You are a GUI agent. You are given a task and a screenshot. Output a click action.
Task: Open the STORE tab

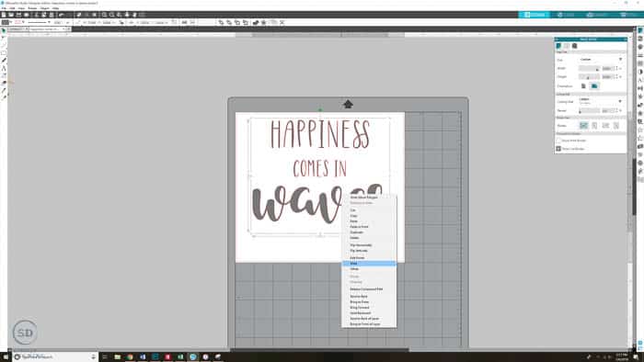point(566,15)
